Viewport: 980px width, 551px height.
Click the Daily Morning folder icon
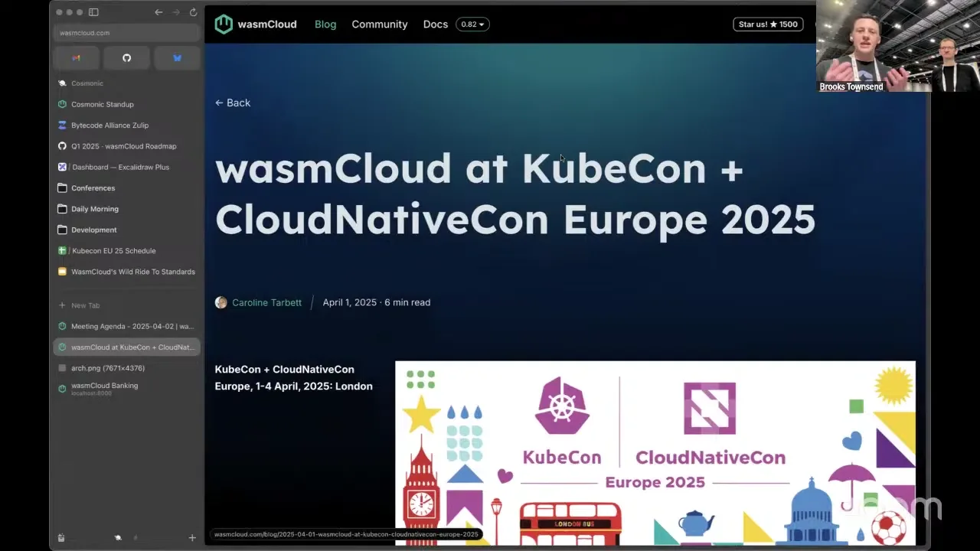[x=62, y=209]
